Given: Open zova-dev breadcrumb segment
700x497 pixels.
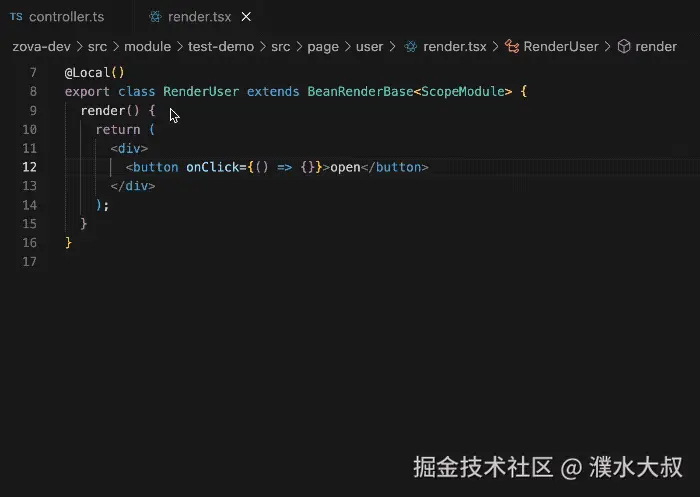Looking at the screenshot, I should pos(42,46).
